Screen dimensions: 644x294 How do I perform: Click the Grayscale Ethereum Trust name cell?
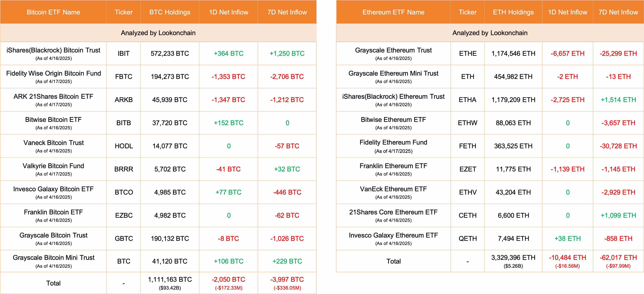(x=393, y=53)
